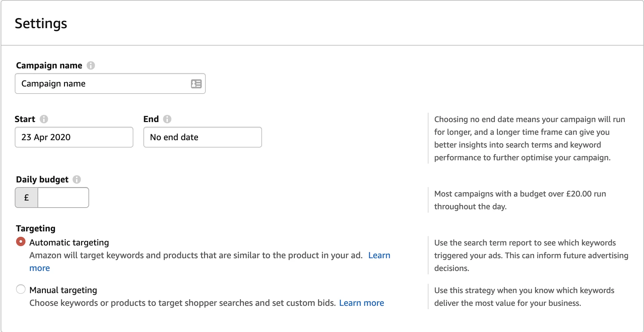Click the info icon beside Campaign name label
The image size is (644, 332).
pos(91,65)
